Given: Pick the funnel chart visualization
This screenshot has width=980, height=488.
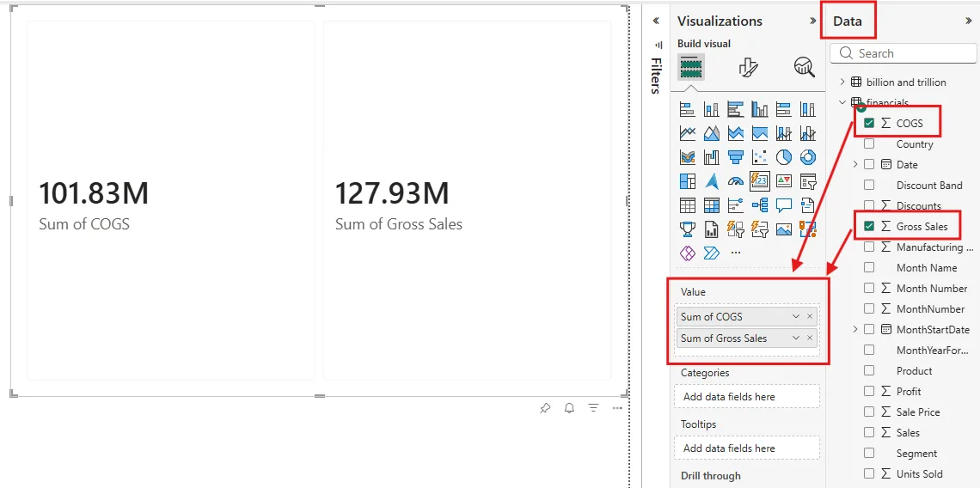Looking at the screenshot, I should (x=736, y=157).
